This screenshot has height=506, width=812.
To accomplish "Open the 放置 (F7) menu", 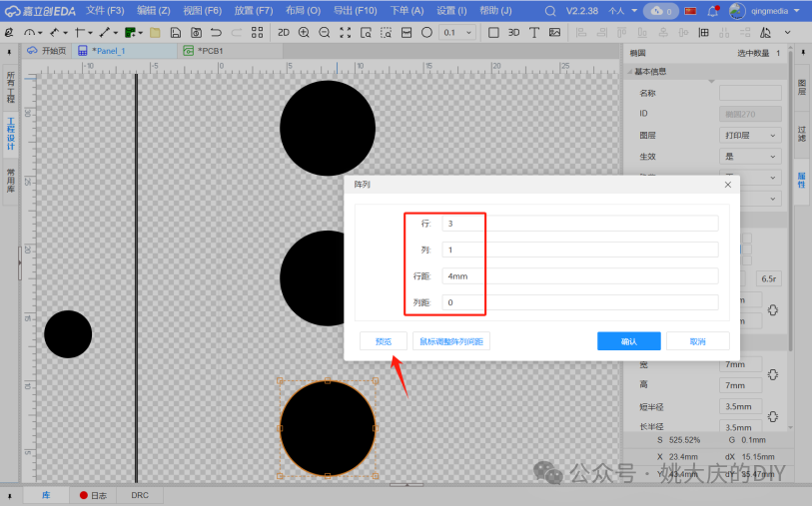I will (x=254, y=10).
